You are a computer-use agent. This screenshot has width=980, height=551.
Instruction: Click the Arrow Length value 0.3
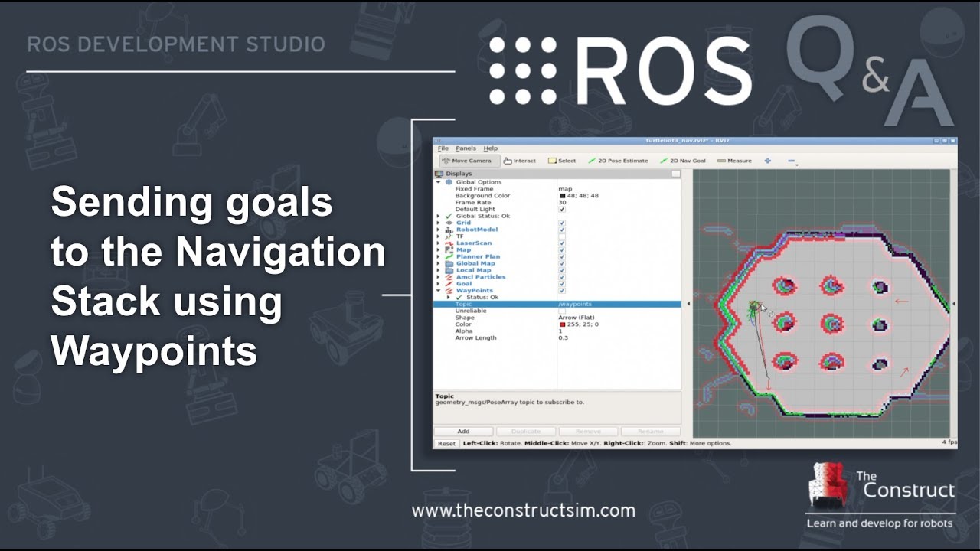(563, 337)
